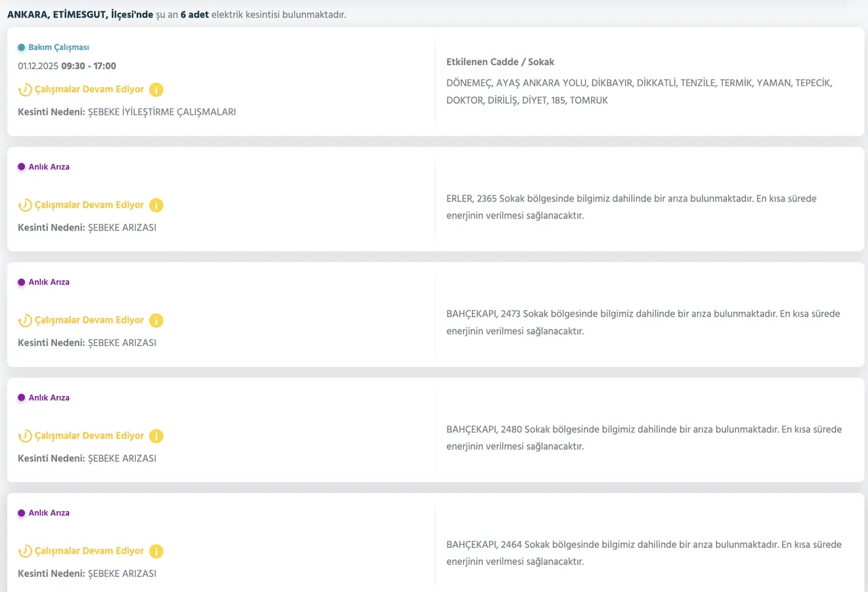Click the 6 adet outage count text

(194, 14)
